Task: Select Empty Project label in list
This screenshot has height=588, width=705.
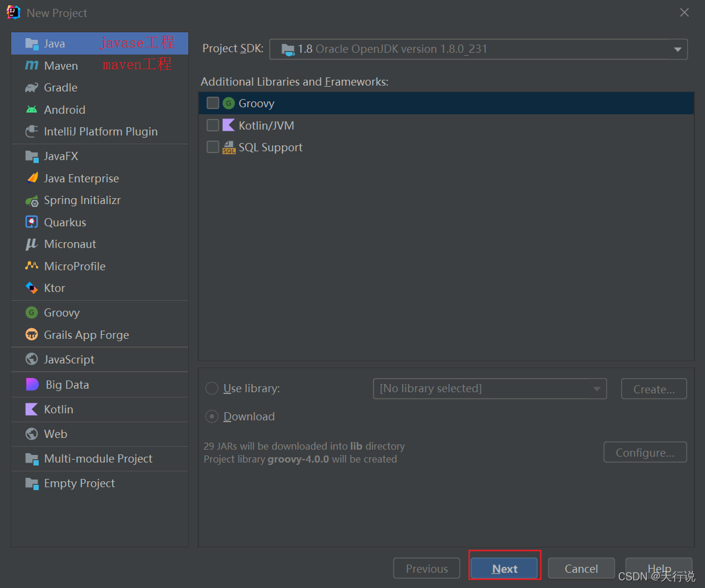Action: (79, 483)
